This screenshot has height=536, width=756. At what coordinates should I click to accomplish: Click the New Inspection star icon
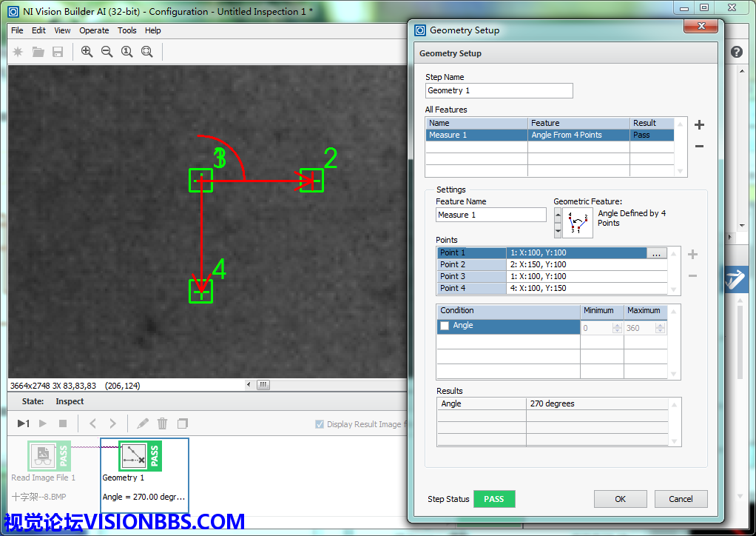18,52
